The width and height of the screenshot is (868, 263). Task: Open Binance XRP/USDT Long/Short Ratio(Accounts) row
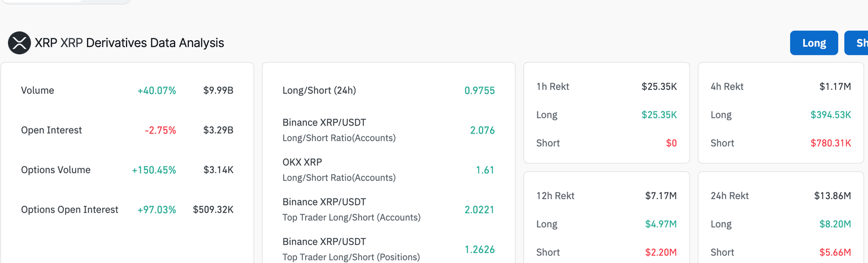pos(338,130)
